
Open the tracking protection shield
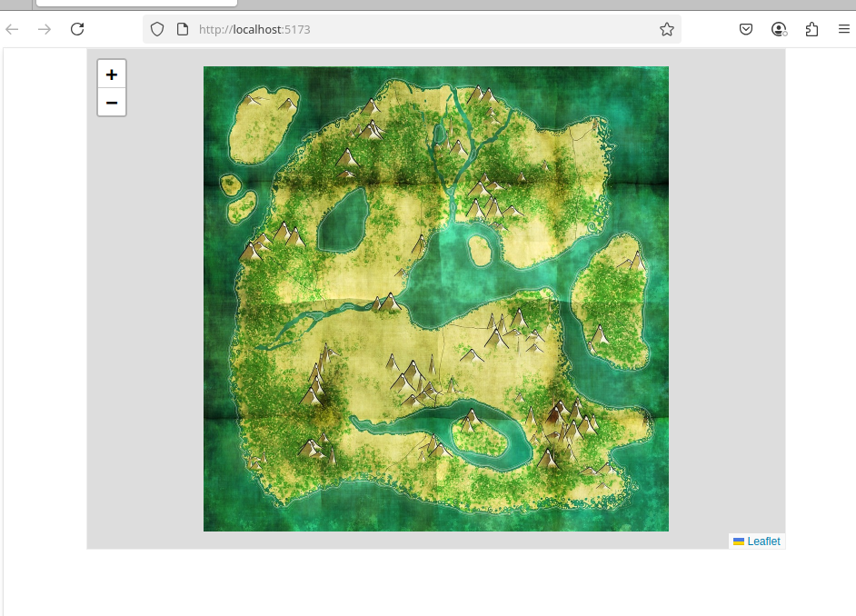coord(157,29)
